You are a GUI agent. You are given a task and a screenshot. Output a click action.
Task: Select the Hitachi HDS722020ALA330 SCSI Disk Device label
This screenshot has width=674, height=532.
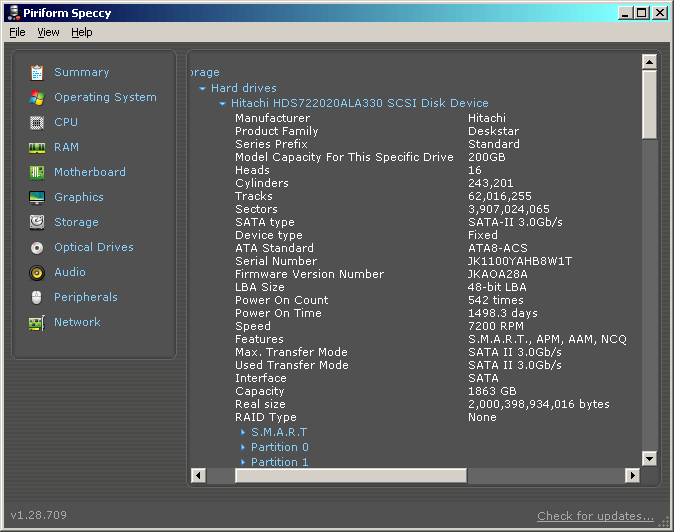click(360, 103)
